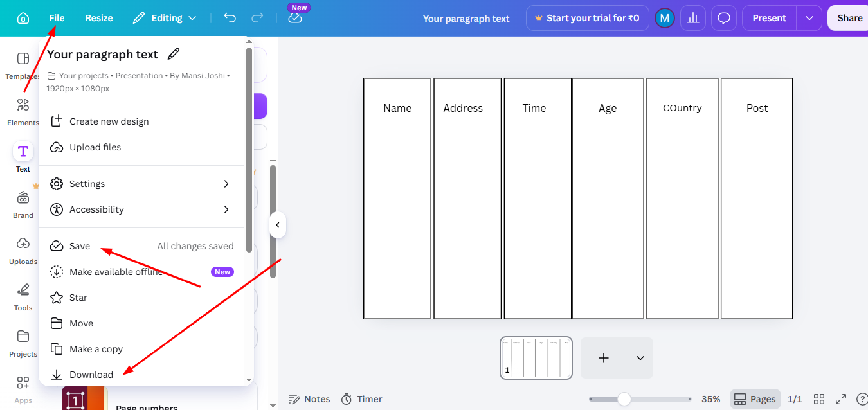Click the cloud save status icon
The height and width of the screenshot is (410, 868).
point(295,18)
